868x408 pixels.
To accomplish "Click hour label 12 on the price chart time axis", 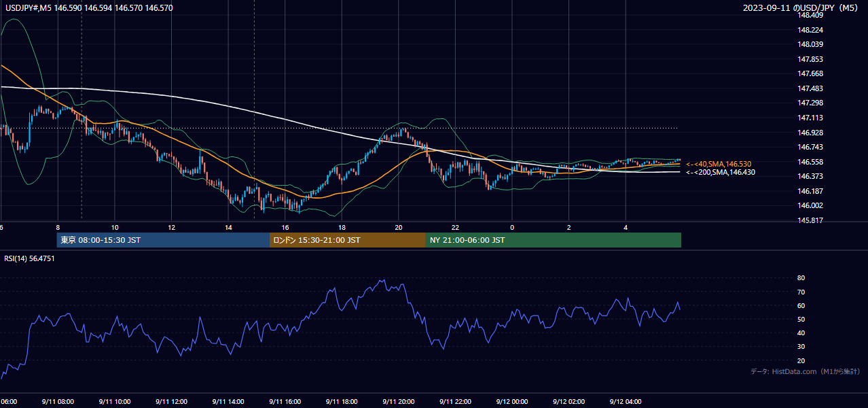I will pyautogui.click(x=172, y=227).
